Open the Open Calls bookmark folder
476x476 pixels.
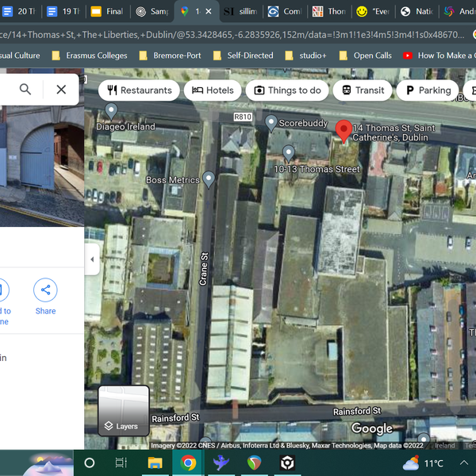tap(365, 56)
